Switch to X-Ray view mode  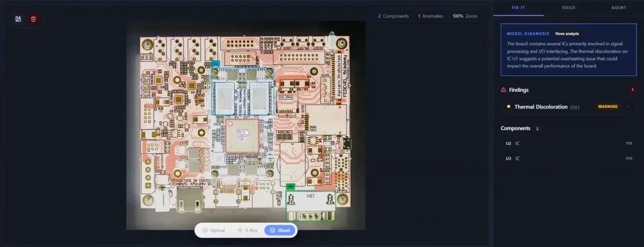pos(247,230)
